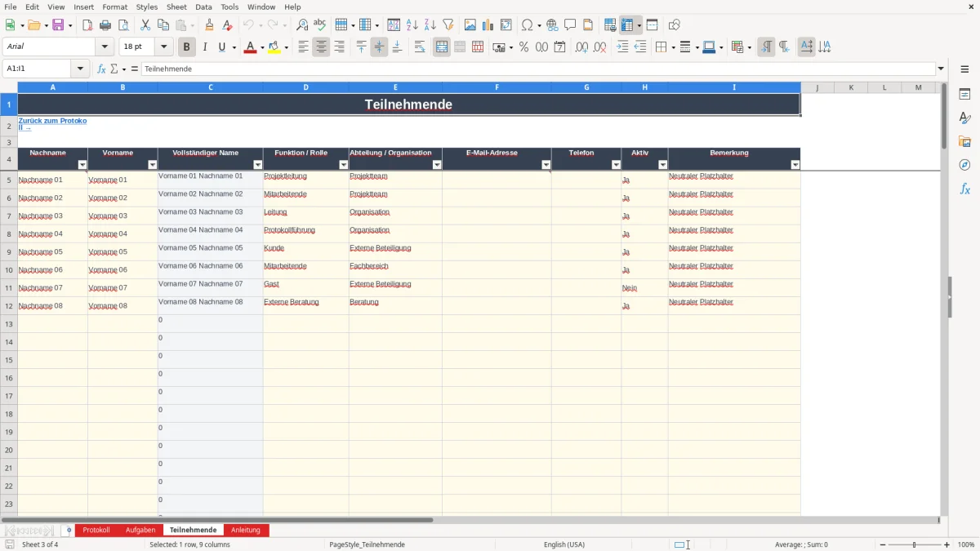This screenshot has width=980, height=551.
Task: Click the formula input line showing Teilnehmende
Action: [537, 69]
